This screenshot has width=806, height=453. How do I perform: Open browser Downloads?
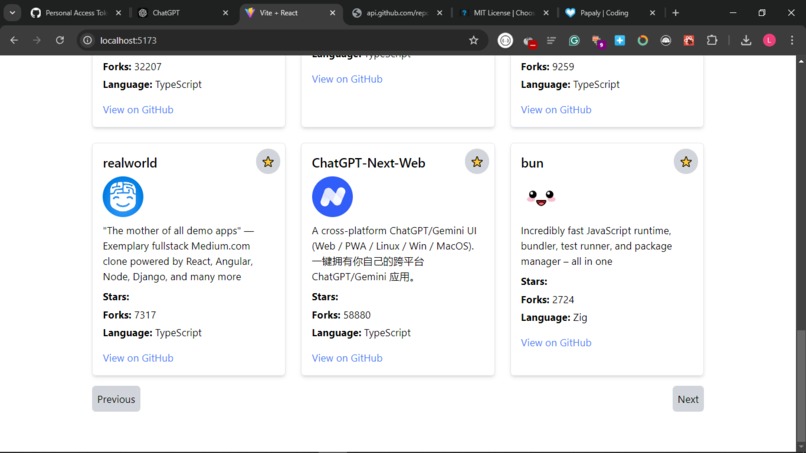click(746, 40)
